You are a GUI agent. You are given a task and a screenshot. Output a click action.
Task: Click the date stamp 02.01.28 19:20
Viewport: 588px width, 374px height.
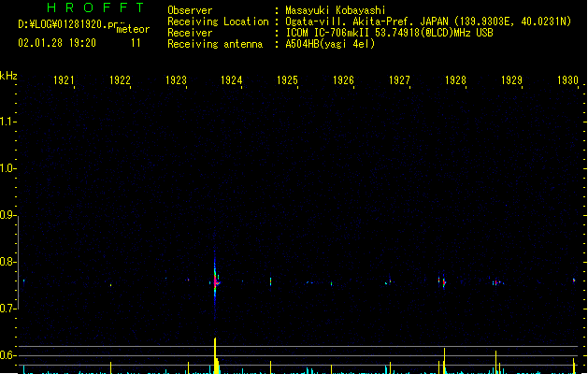57,43
